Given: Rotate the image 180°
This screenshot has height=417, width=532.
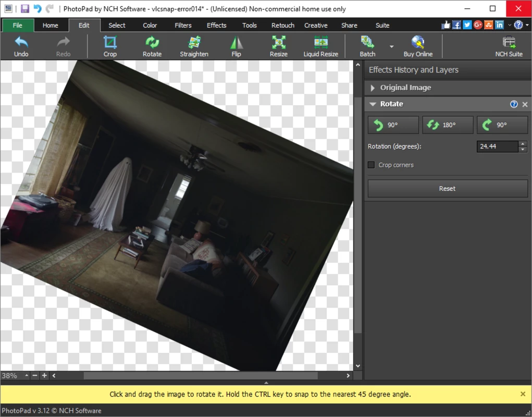Looking at the screenshot, I should (x=448, y=125).
